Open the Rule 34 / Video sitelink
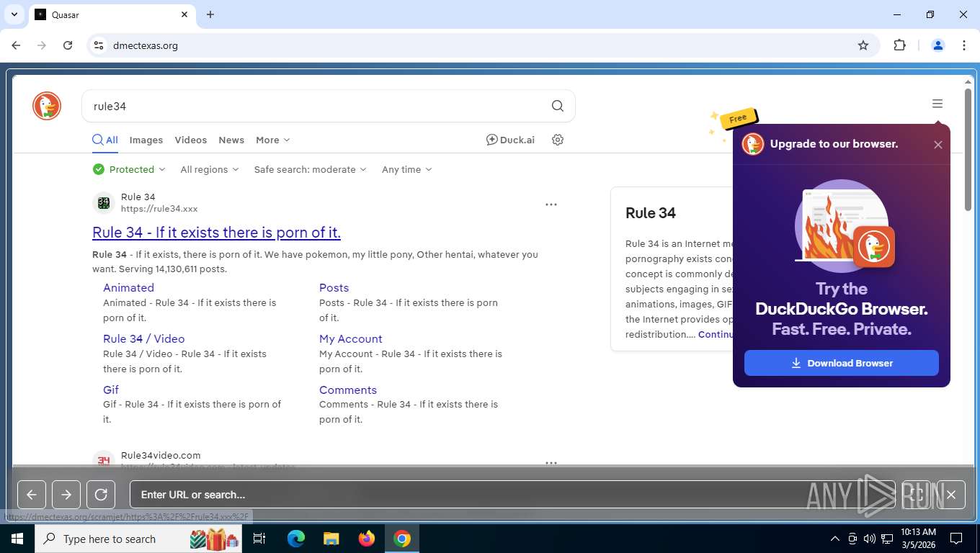 [143, 338]
